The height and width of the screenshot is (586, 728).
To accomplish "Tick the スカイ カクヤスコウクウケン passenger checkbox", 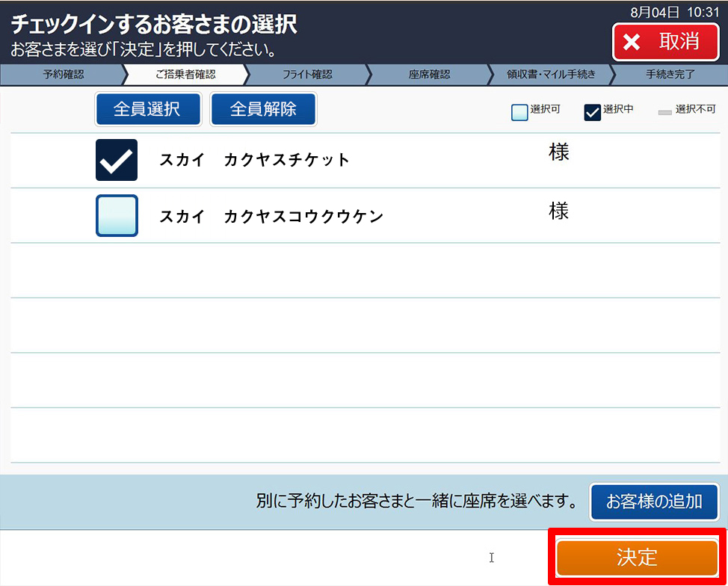I will tap(117, 216).
